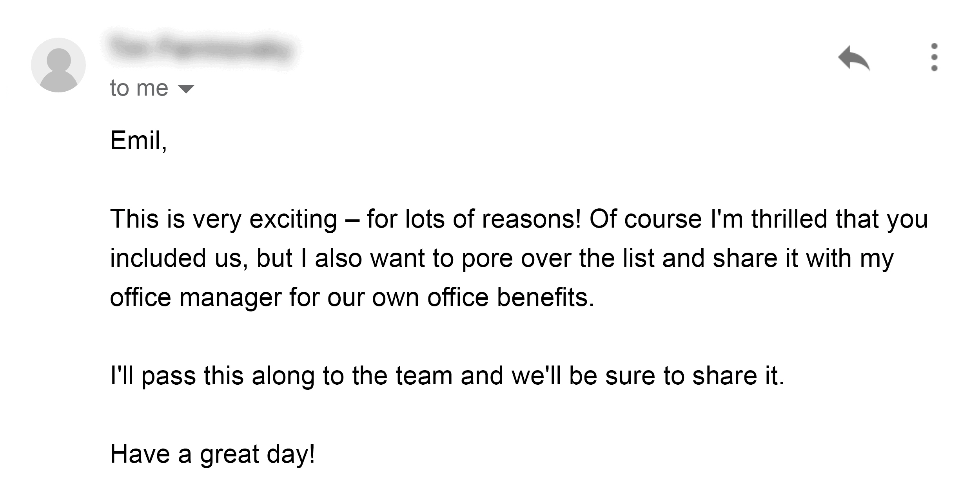The image size is (980, 503).
Task: Expand recipient details arrow beside 'to me'
Action: [x=186, y=89]
